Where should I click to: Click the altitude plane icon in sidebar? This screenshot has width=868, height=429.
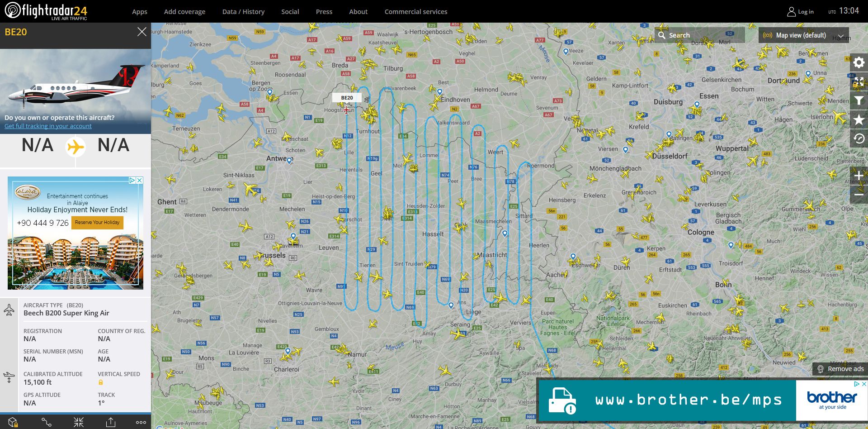coord(9,377)
